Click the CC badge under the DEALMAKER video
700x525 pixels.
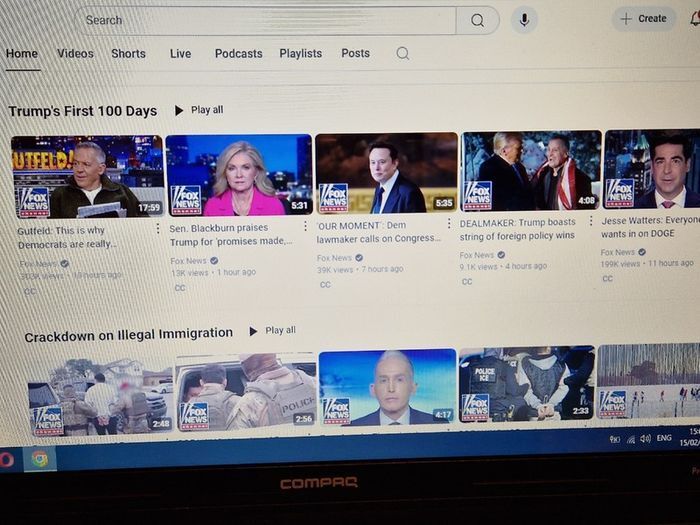(467, 282)
